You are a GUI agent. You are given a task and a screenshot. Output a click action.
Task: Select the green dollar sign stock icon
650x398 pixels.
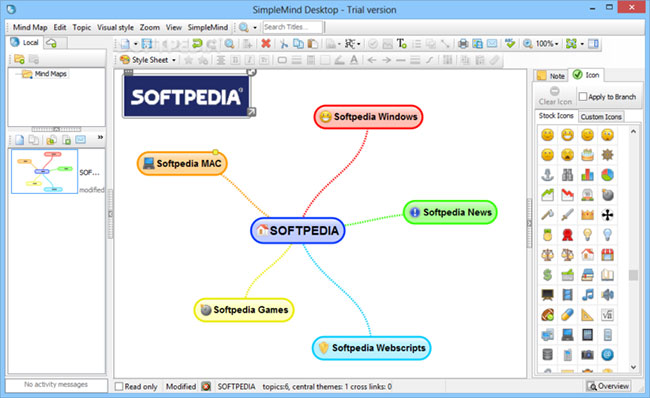pyautogui.click(x=548, y=274)
